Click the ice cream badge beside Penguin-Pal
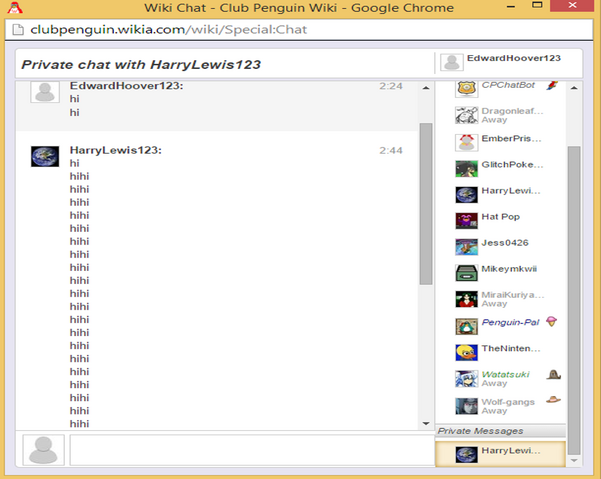This screenshot has width=601, height=479. (x=552, y=322)
